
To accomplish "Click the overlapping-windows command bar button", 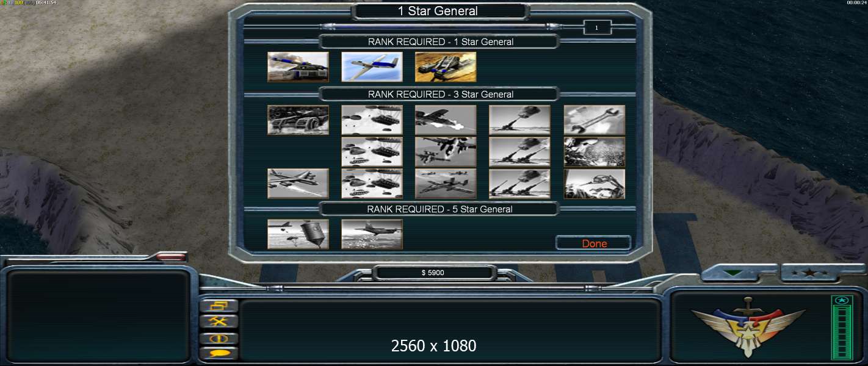I will [x=219, y=306].
